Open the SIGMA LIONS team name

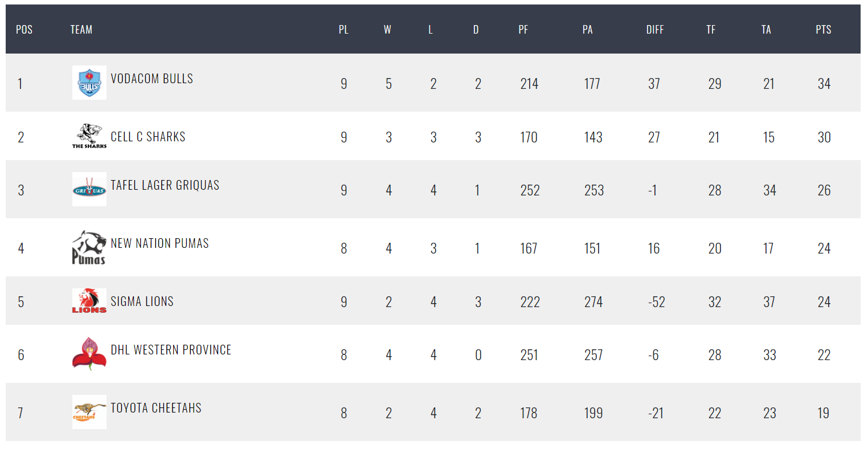point(142,301)
